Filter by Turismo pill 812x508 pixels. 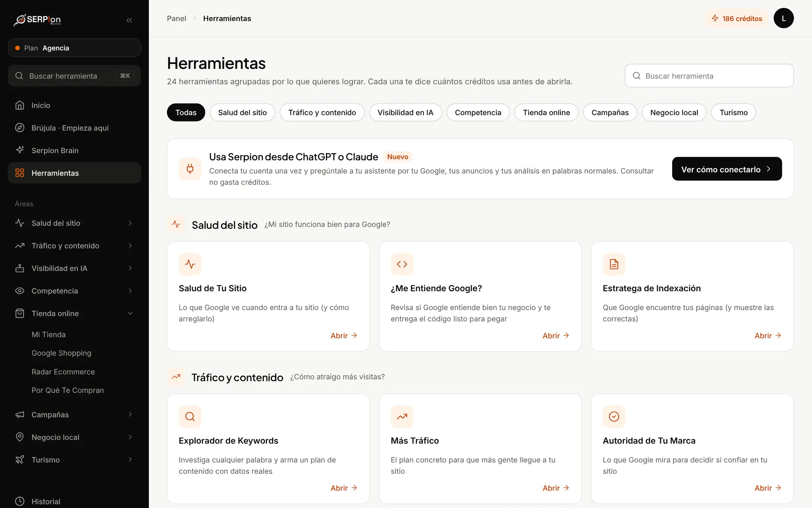(x=733, y=113)
